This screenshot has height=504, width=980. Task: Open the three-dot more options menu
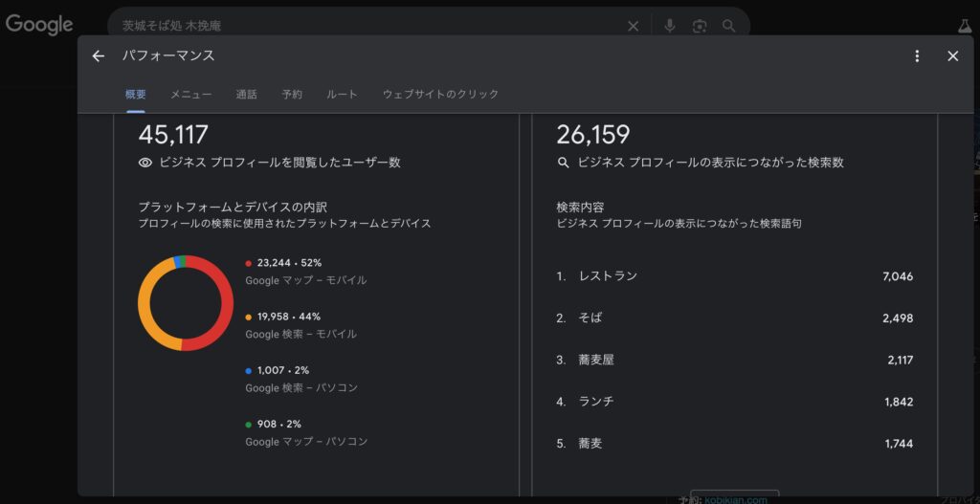[x=917, y=56]
